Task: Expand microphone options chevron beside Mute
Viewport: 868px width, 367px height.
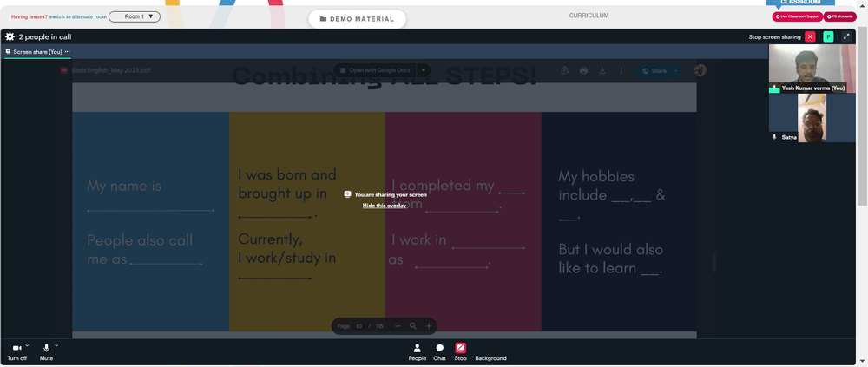Action: 56,345
